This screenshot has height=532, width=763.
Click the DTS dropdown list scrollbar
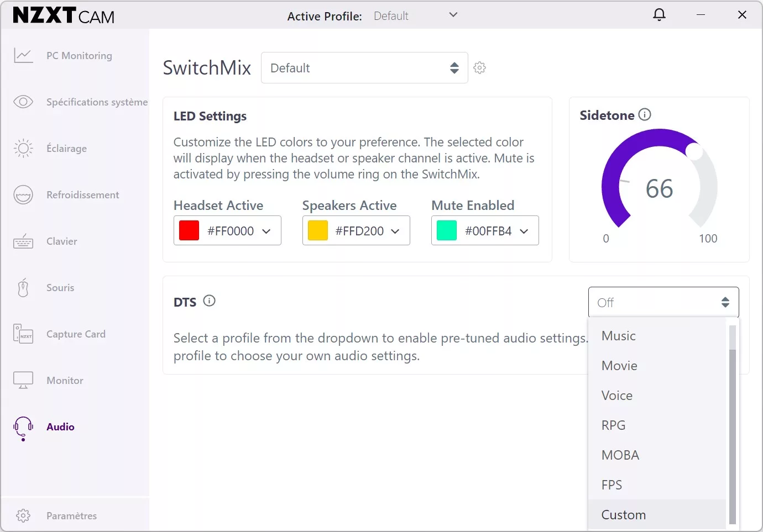point(732,431)
